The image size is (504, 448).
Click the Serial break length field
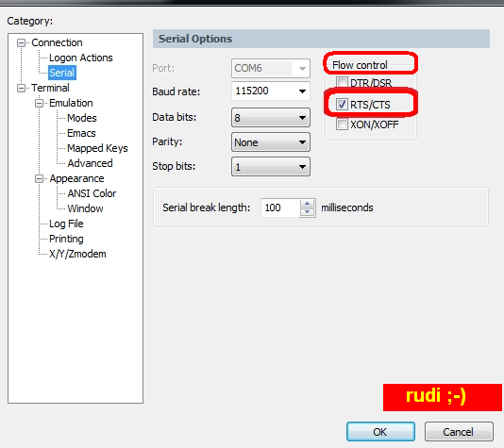(280, 207)
